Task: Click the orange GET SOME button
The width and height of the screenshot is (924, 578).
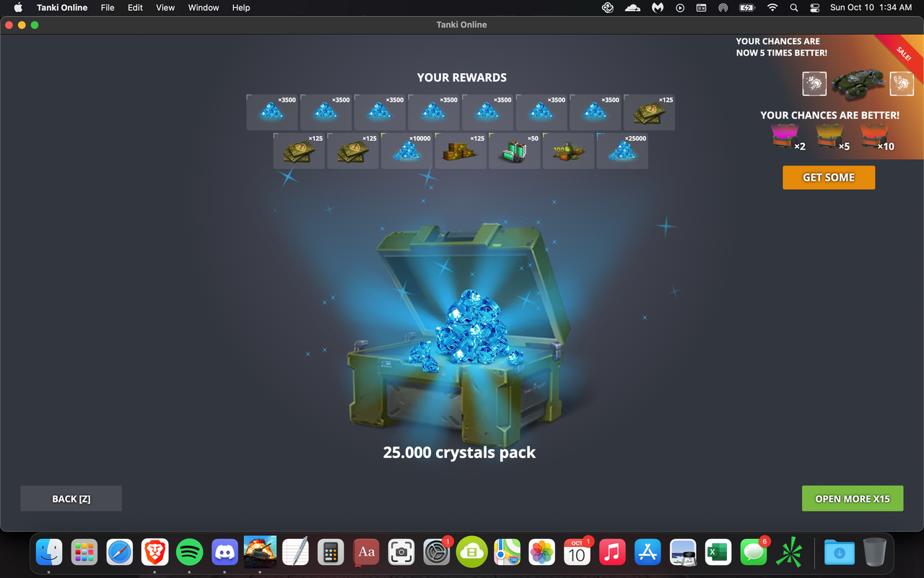Action: click(x=829, y=177)
